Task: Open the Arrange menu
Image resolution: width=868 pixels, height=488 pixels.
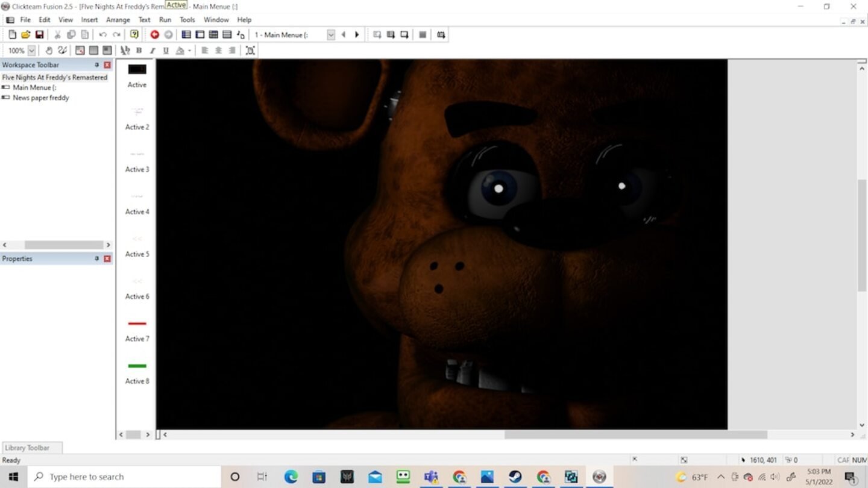Action: (118, 20)
